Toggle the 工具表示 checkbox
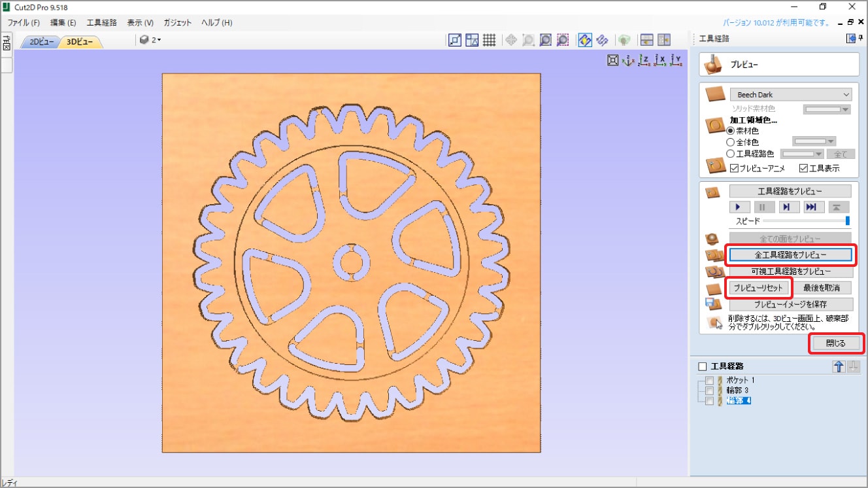This screenshot has height=488, width=868. (803, 168)
